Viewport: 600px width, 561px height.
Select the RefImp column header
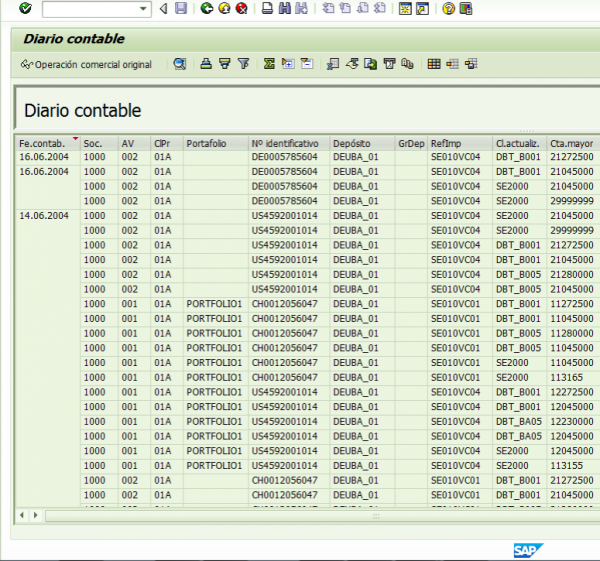460,144
